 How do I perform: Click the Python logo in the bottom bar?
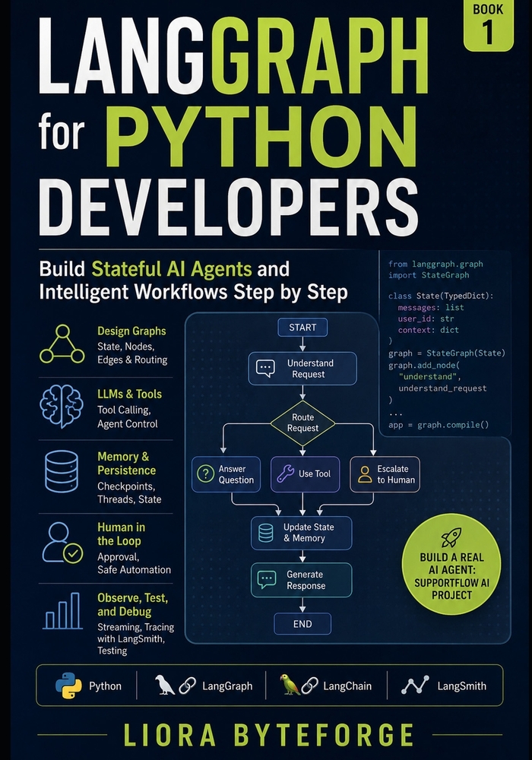pos(68,686)
